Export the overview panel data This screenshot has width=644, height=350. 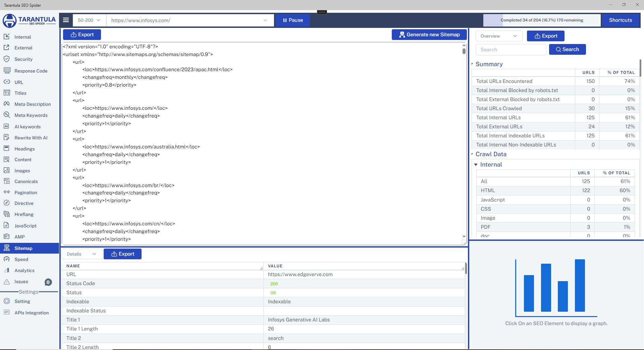pos(546,36)
